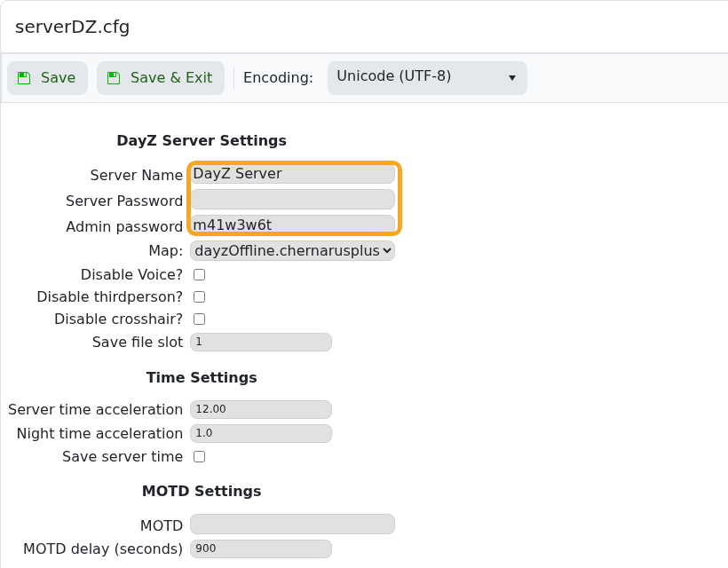Open the Map selection dropdown
Image resolution: width=728 pixels, height=568 pixels.
coord(292,250)
